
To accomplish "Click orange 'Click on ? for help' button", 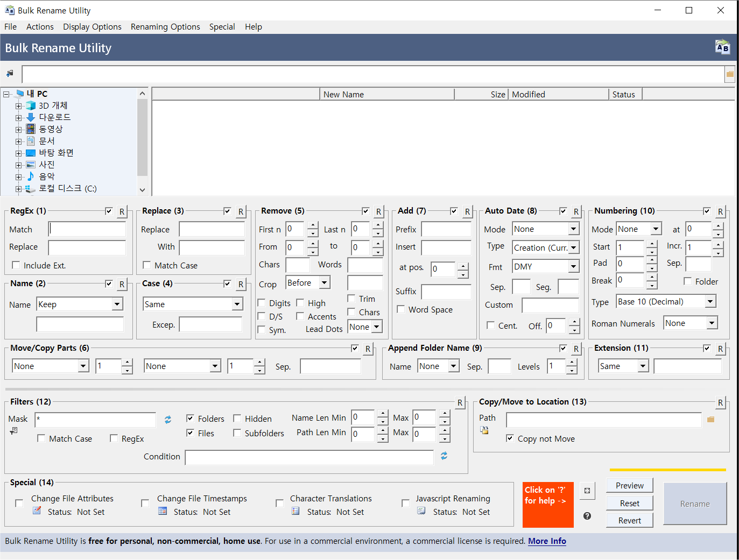I will [x=548, y=505].
